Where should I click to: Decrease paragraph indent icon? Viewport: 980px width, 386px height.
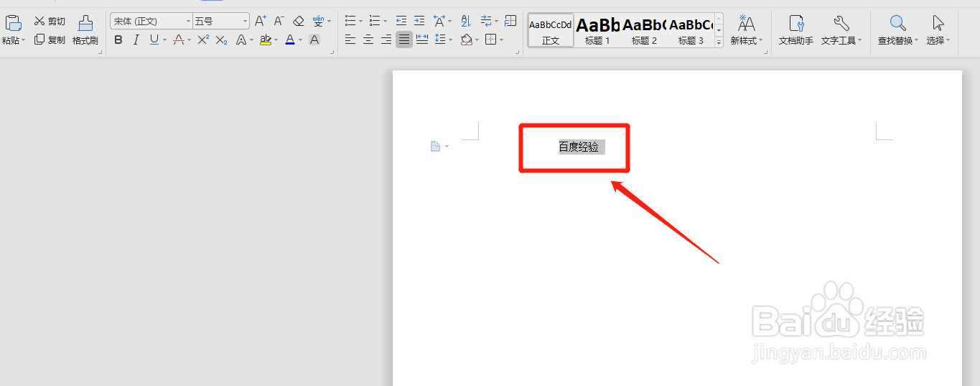(x=401, y=21)
